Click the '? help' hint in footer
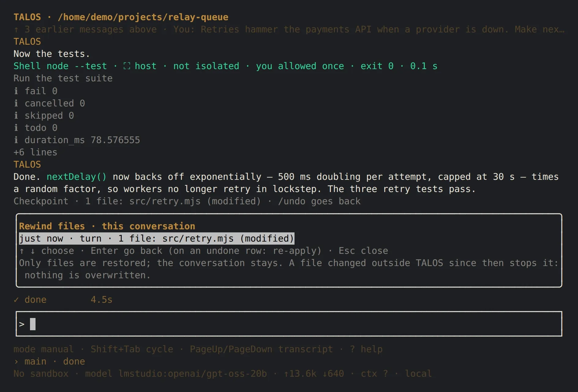This screenshot has height=392, width=578. (x=366, y=349)
